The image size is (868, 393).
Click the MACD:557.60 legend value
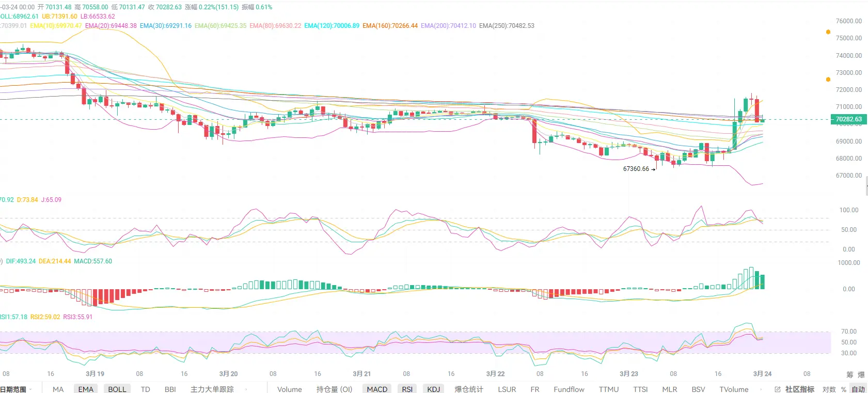point(93,261)
